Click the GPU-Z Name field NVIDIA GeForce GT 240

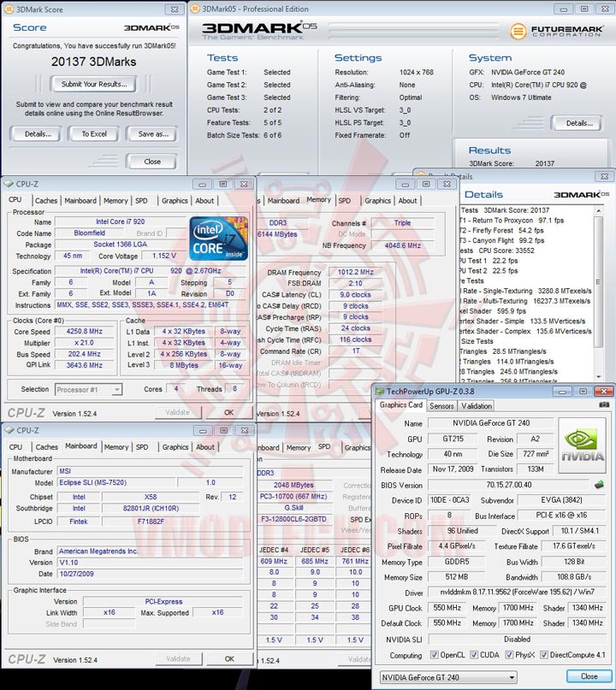491,423
